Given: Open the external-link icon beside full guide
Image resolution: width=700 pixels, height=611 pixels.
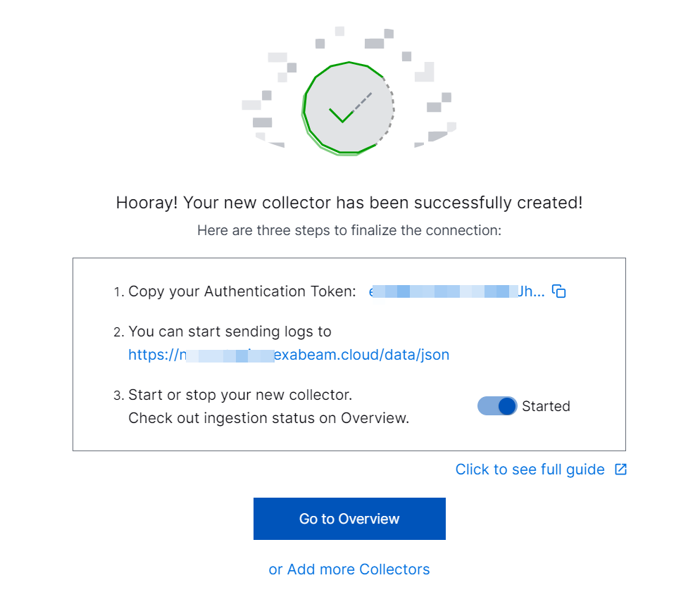Looking at the screenshot, I should pos(620,469).
